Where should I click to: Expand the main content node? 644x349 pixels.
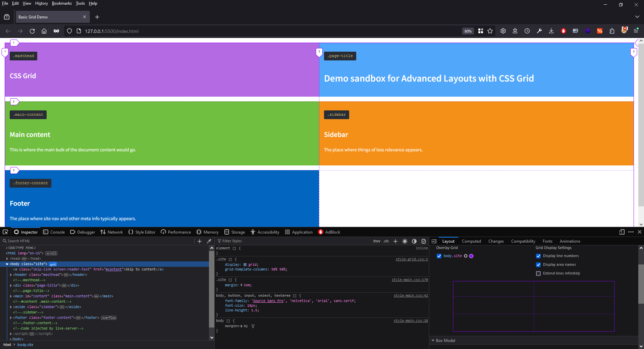point(11,296)
